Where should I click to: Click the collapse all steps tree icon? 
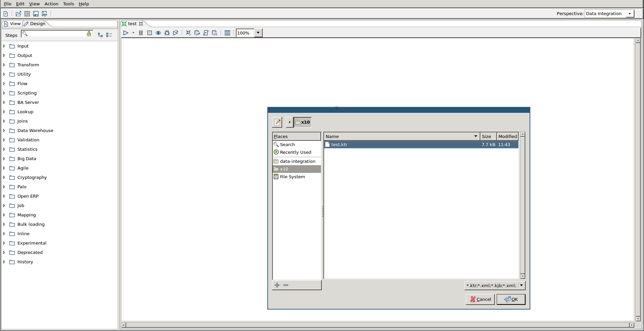click(x=109, y=35)
